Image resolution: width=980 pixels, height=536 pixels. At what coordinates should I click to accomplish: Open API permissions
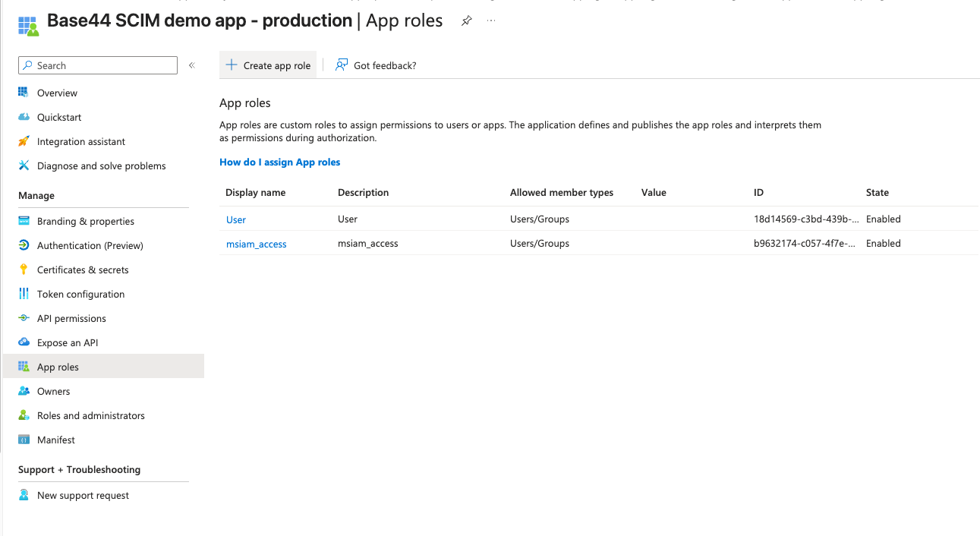coord(71,318)
